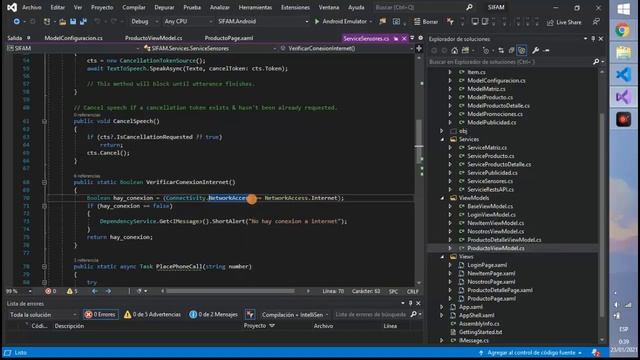Image resolution: width=640 pixels, height=360 pixels.
Task: Click the Borrar toolbar button
Action: click(426, 22)
